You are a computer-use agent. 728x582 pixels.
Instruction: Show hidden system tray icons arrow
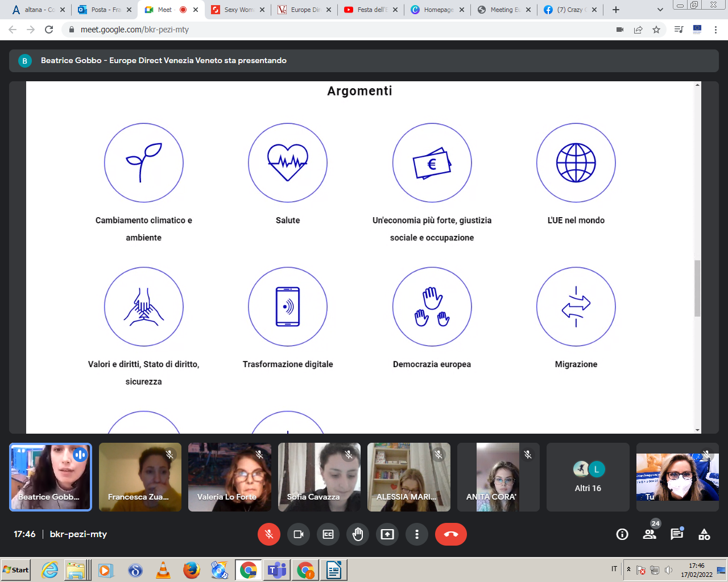coord(628,569)
